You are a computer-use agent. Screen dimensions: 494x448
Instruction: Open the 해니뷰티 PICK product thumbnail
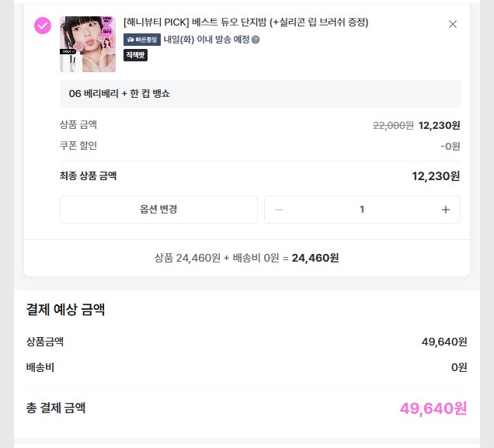point(88,44)
